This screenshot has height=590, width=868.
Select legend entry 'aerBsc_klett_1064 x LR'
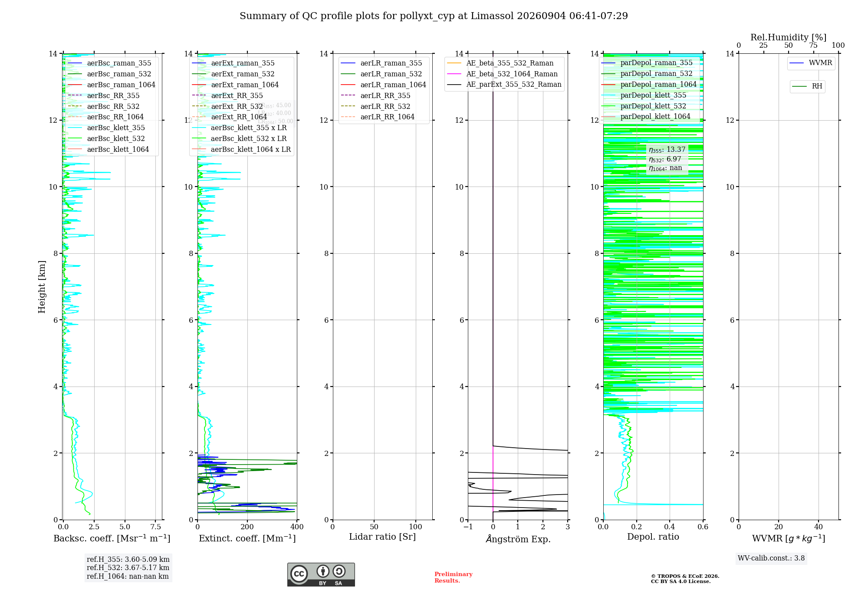[241, 150]
